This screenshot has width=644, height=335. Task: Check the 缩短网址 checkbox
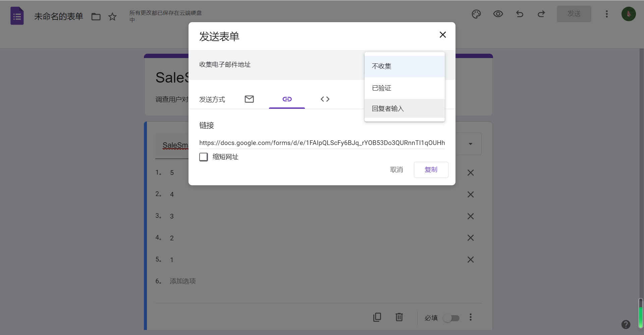(204, 157)
